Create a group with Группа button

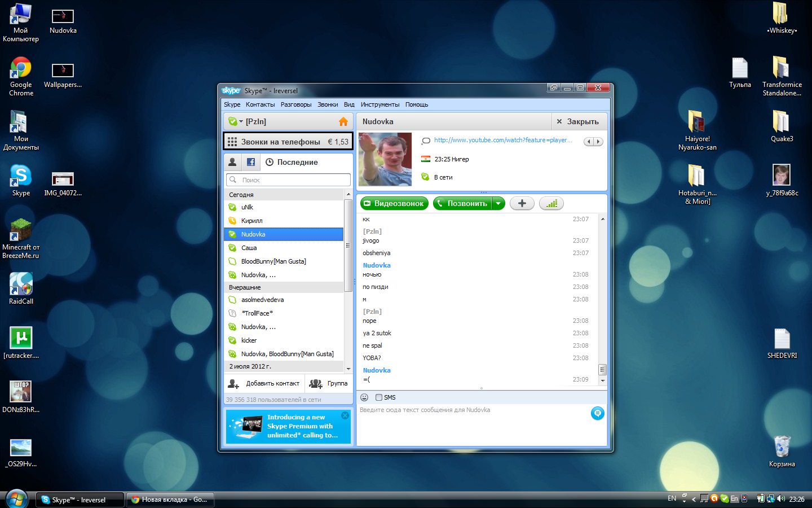click(329, 383)
